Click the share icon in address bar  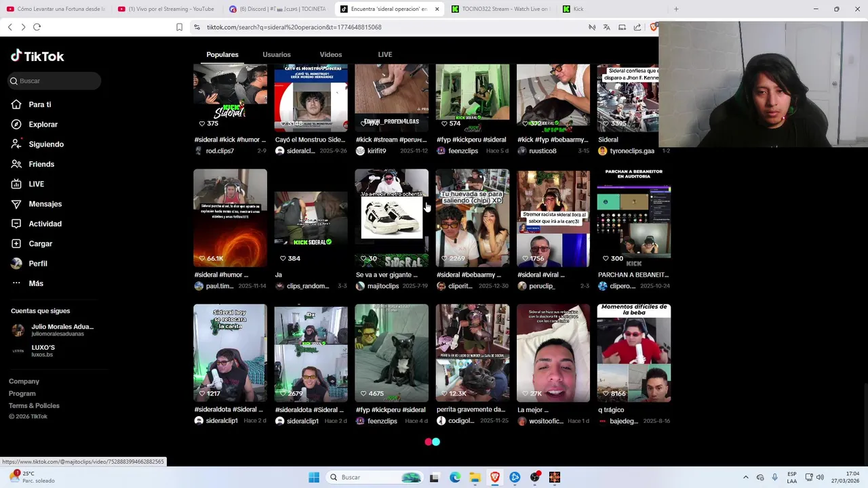click(637, 27)
